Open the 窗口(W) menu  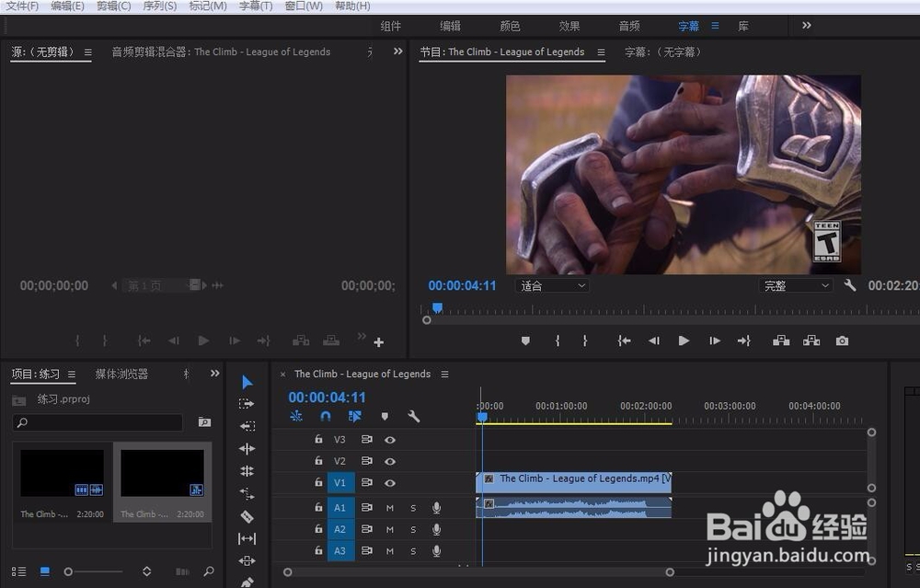(304, 6)
